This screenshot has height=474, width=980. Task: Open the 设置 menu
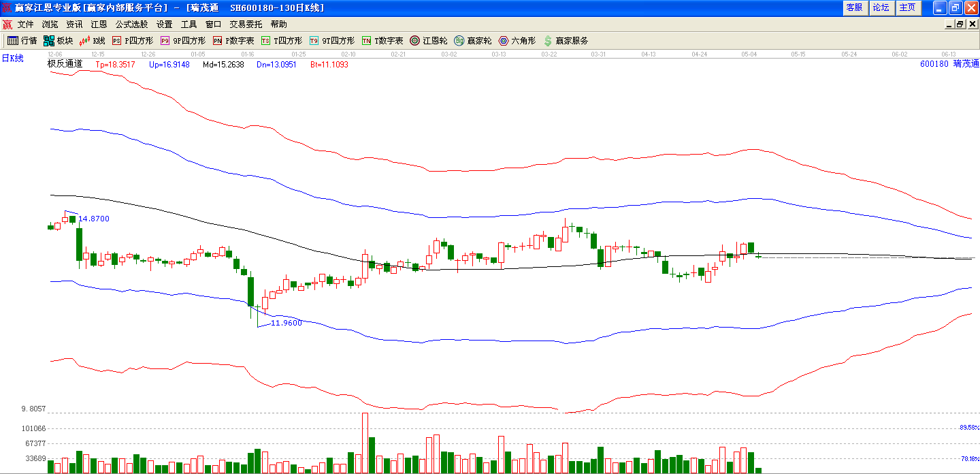(x=164, y=25)
